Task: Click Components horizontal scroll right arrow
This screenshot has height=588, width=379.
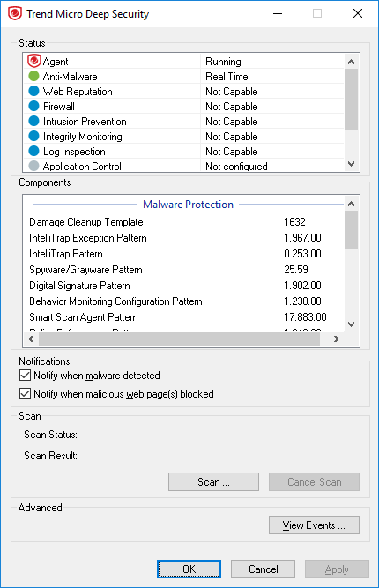Action: click(x=337, y=339)
